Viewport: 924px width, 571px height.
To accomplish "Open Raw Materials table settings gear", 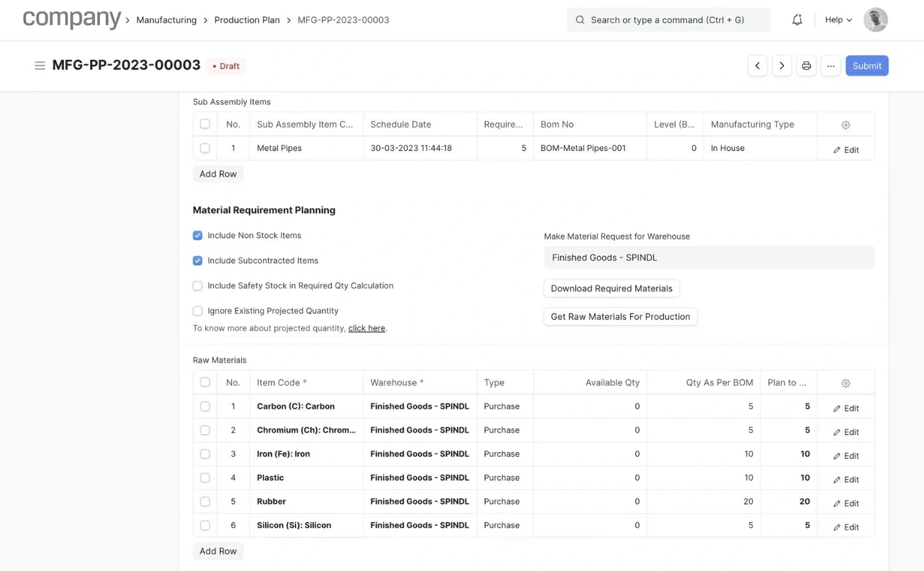I will tap(845, 383).
